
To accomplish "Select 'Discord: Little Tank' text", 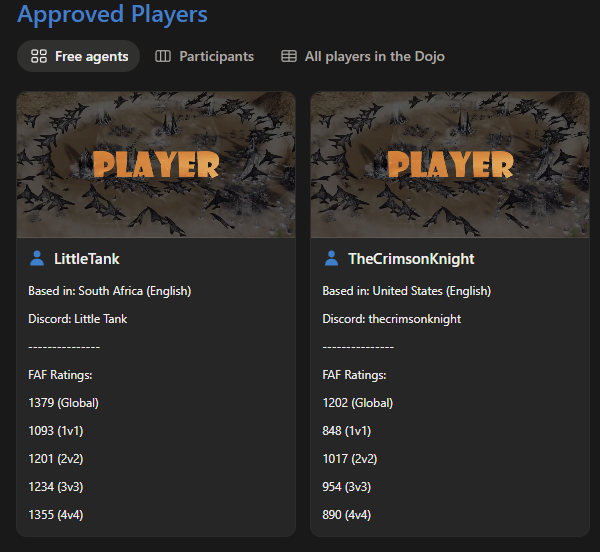I will point(78,319).
